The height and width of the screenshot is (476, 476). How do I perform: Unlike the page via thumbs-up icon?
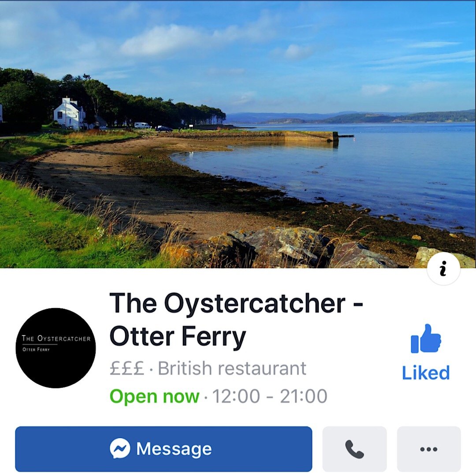tap(426, 338)
